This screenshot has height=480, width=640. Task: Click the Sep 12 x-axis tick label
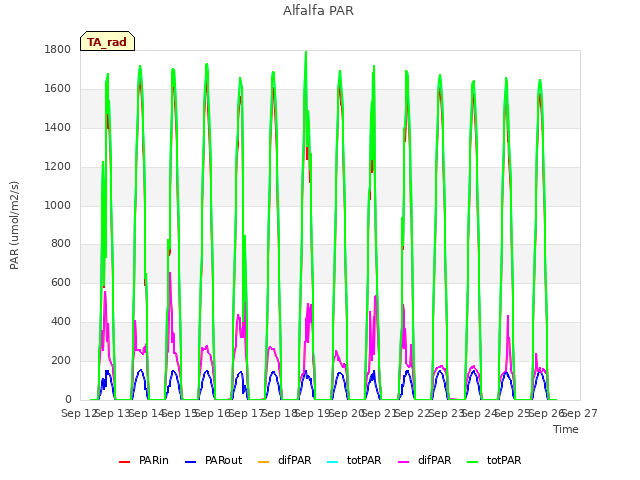point(79,413)
